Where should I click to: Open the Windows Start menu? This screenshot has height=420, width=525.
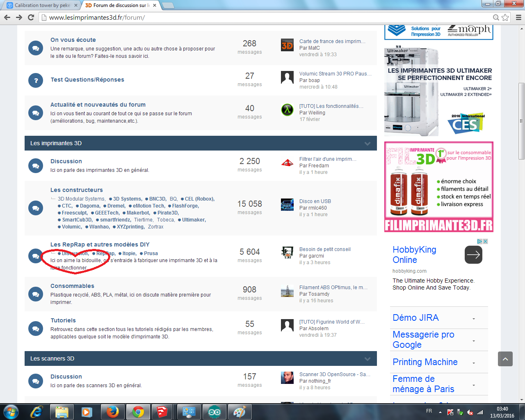point(11,412)
